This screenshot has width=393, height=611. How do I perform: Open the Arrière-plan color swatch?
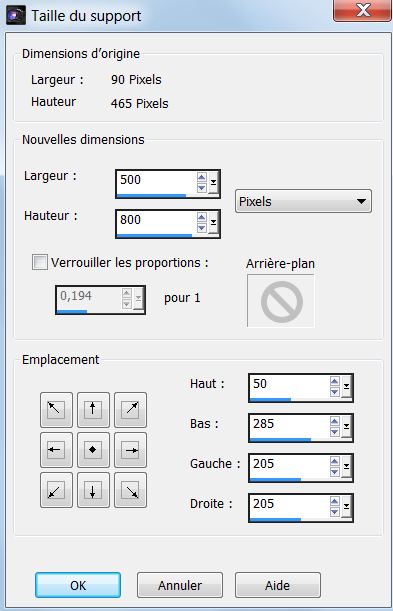(281, 301)
